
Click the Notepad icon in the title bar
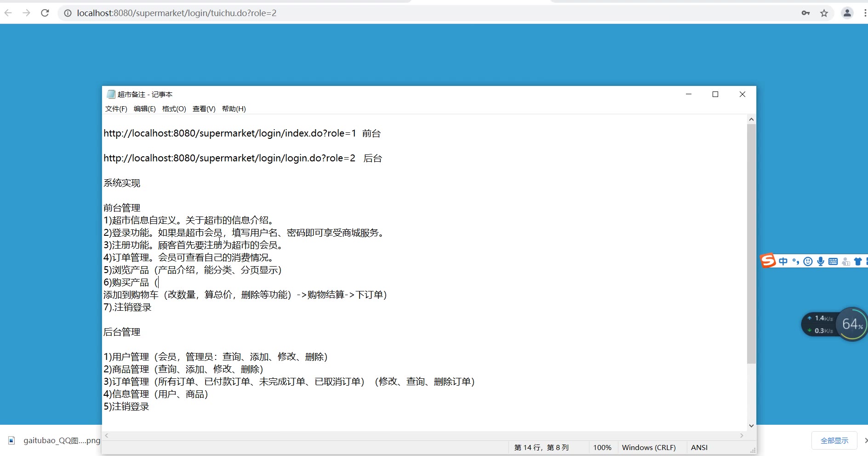(x=111, y=94)
